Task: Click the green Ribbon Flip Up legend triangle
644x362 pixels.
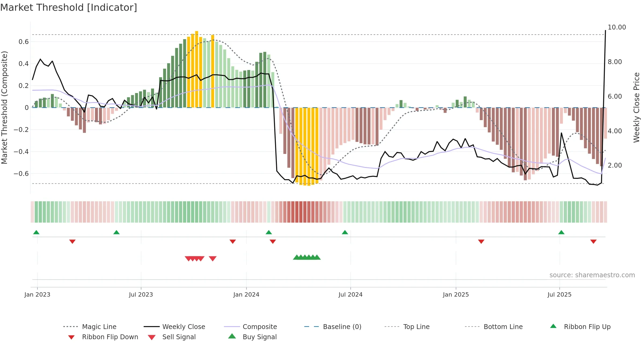Action: tap(553, 326)
